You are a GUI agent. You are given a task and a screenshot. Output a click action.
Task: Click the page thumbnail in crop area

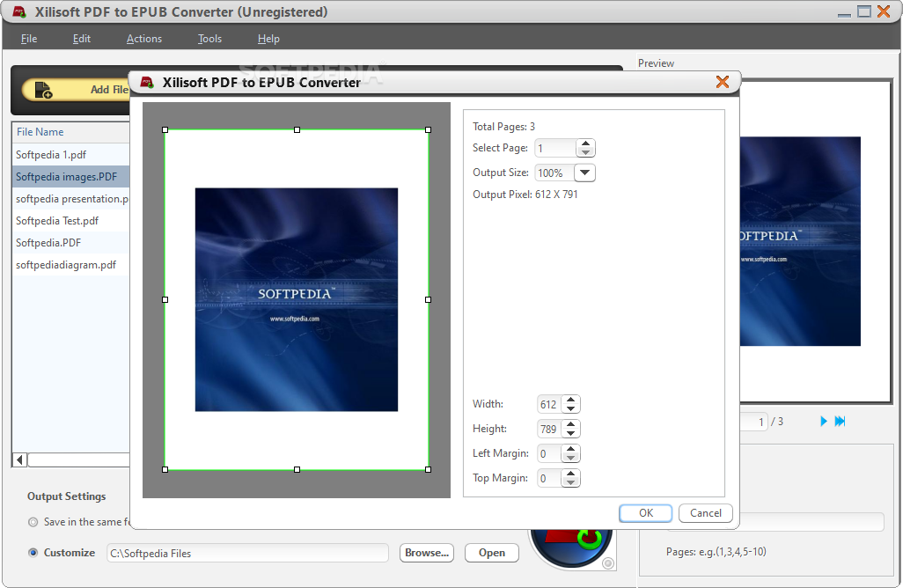[297, 299]
